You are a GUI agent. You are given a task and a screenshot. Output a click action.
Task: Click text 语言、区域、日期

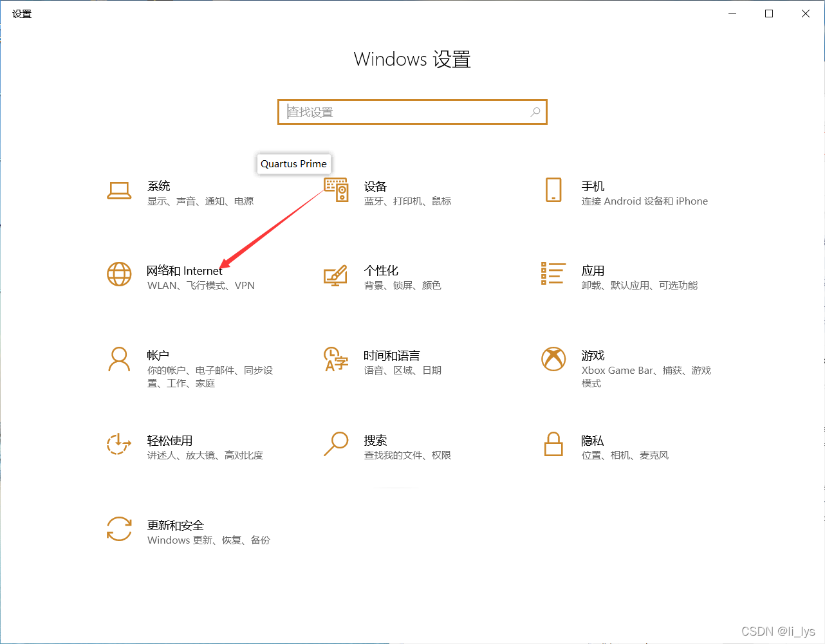403,371
